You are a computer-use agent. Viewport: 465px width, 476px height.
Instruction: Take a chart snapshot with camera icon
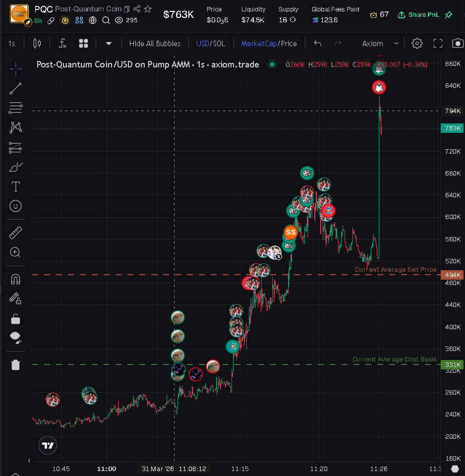[458, 44]
